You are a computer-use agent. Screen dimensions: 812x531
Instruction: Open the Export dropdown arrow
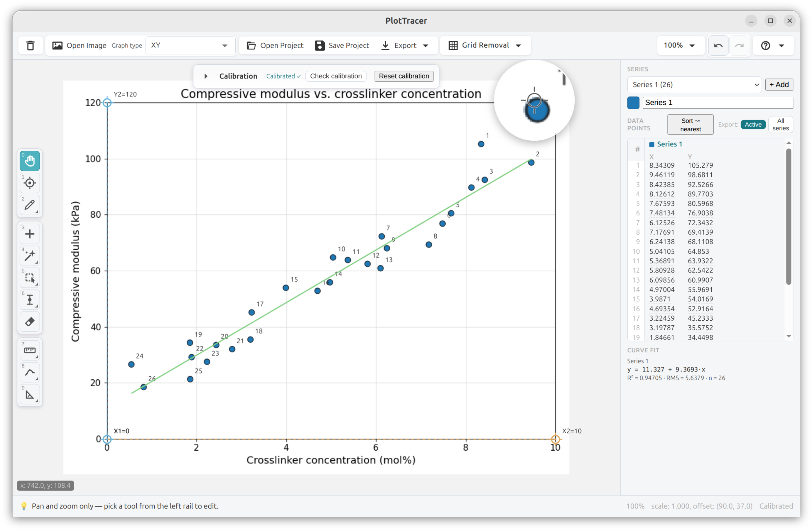pyautogui.click(x=425, y=46)
